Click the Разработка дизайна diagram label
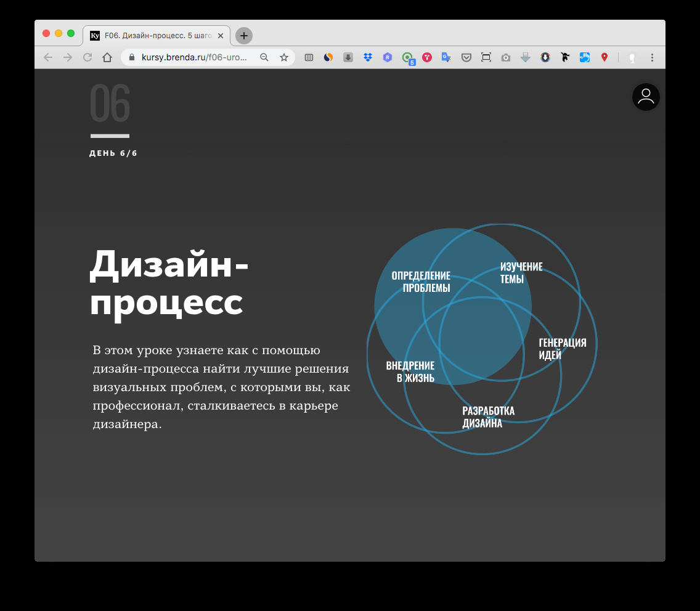The height and width of the screenshot is (611, 700). 488,417
